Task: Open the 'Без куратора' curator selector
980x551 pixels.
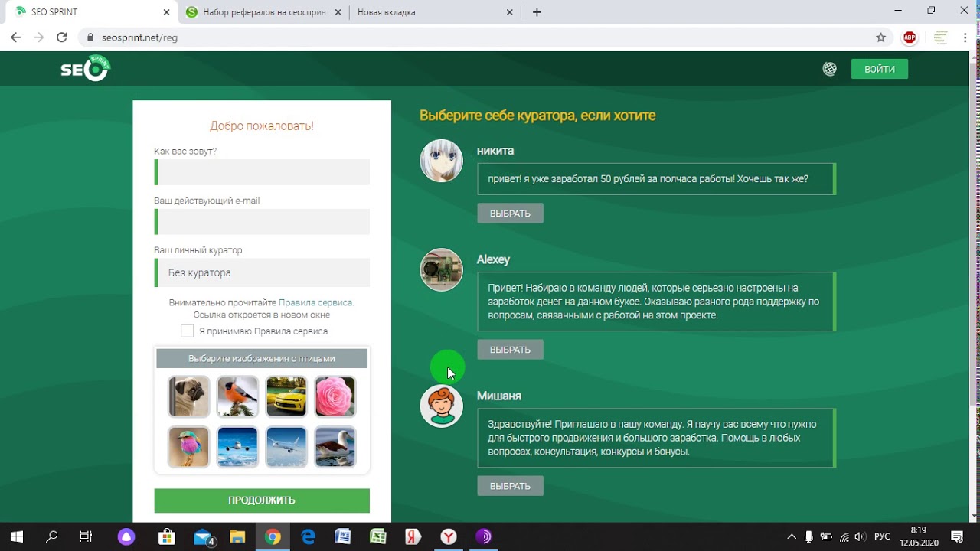Action: (262, 272)
